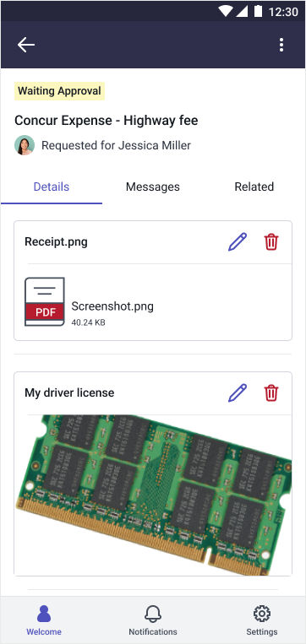Edit the My driver license attachment
The width and height of the screenshot is (306, 644).
pos(238,392)
